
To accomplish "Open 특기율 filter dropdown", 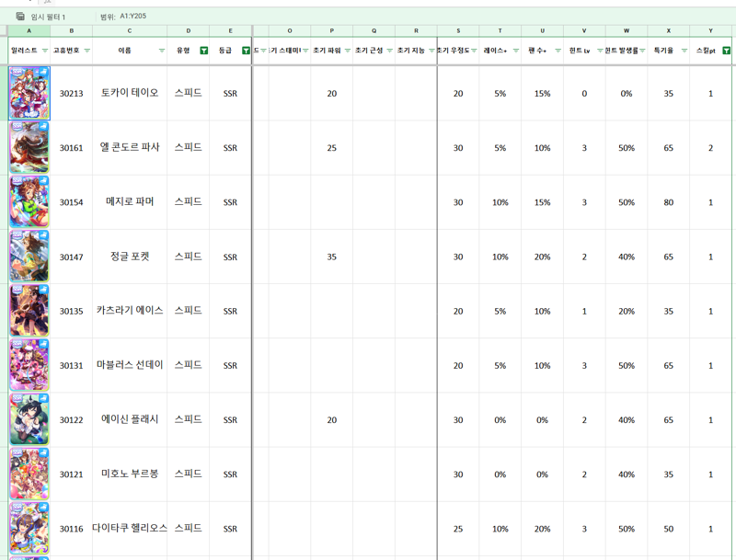I will 684,51.
